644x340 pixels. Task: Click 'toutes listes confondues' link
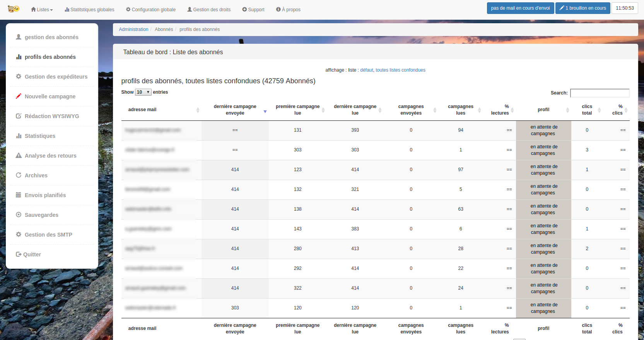point(400,70)
